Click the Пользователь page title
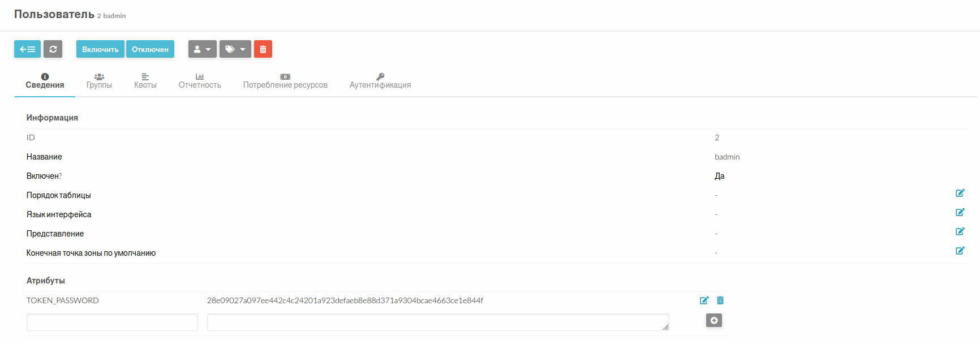 click(x=54, y=14)
